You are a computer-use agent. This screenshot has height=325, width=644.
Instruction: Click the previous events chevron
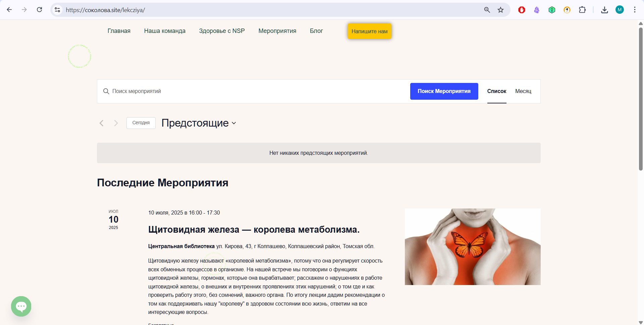(x=101, y=123)
